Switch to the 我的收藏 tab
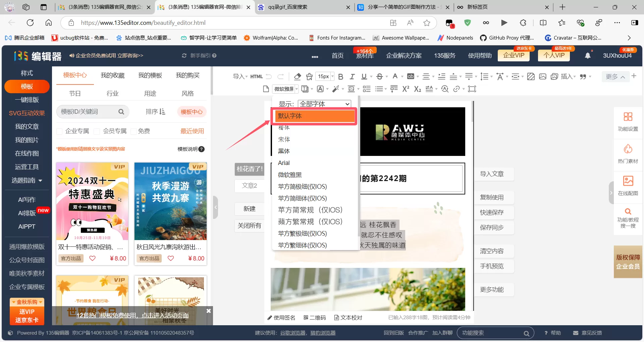 point(112,75)
